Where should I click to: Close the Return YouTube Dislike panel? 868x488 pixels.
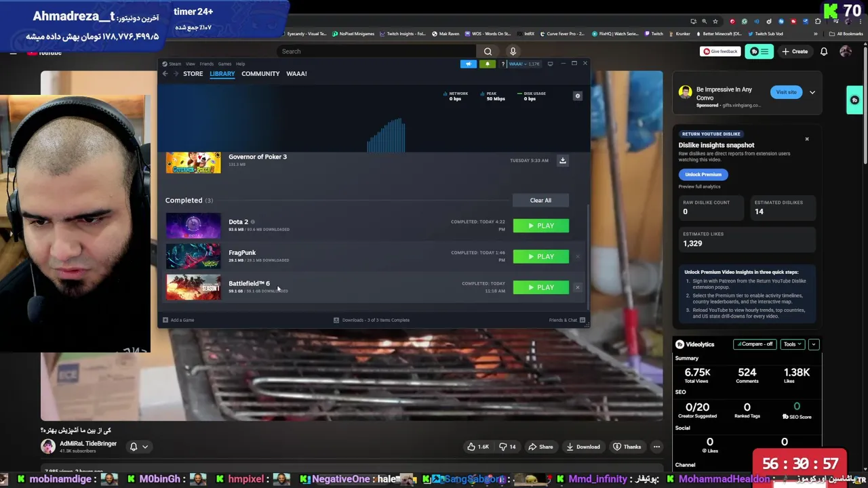pyautogui.click(x=807, y=139)
